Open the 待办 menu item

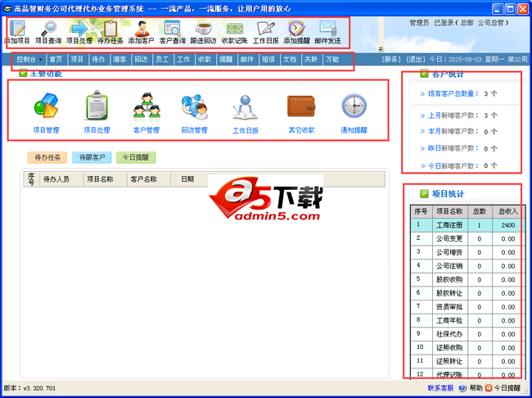click(98, 60)
